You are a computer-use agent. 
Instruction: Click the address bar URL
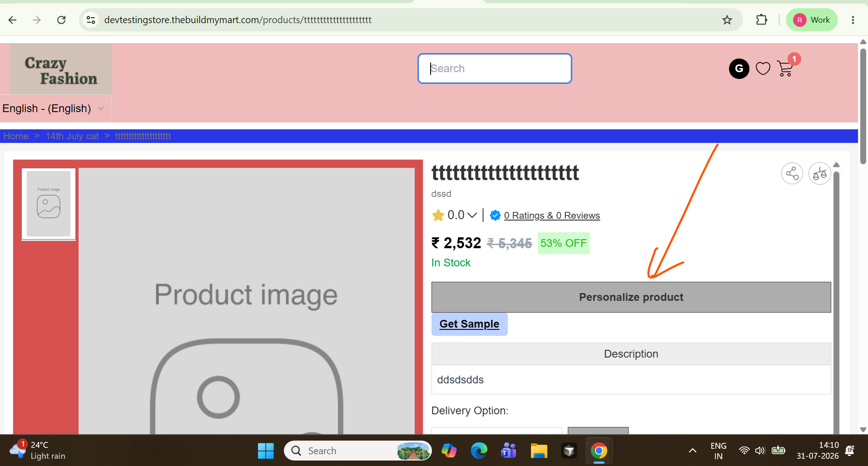coord(238,20)
